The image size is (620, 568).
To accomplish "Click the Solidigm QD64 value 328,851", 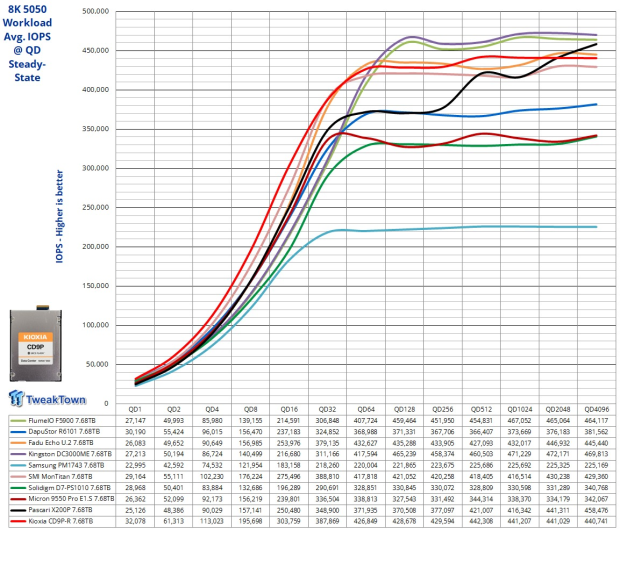I will click(x=366, y=488).
